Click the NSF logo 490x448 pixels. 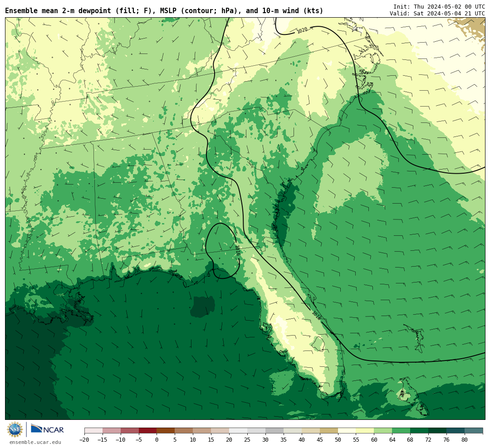pyautogui.click(x=15, y=429)
